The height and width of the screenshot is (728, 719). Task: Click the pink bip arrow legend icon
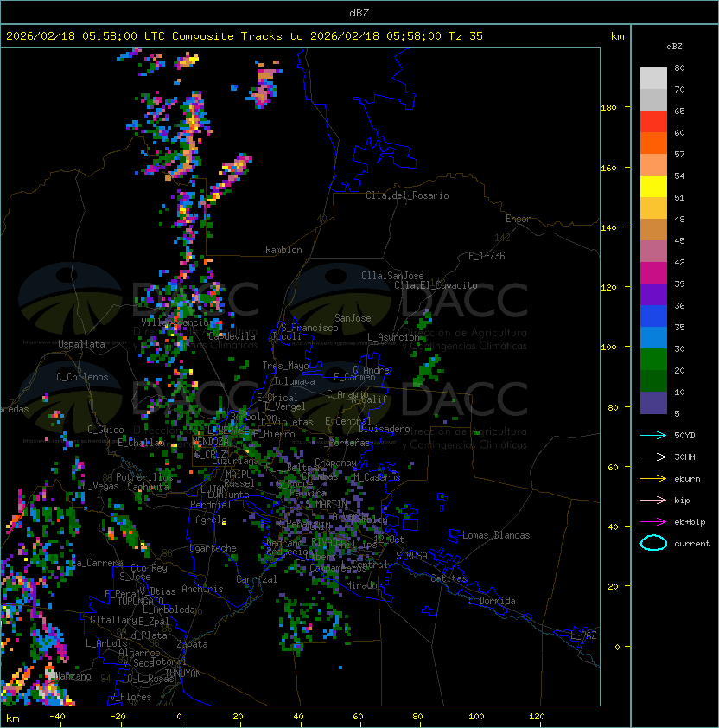coord(653,501)
